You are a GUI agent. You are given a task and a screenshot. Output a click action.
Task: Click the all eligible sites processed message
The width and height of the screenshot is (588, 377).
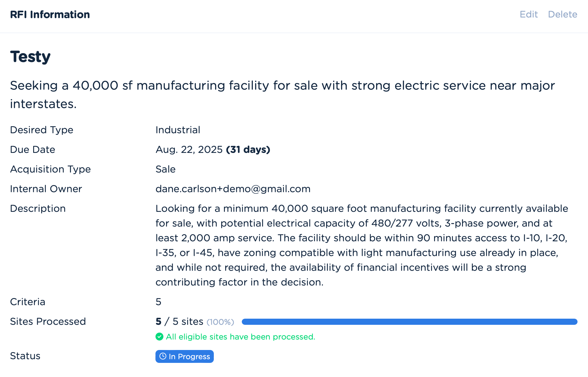240,337
